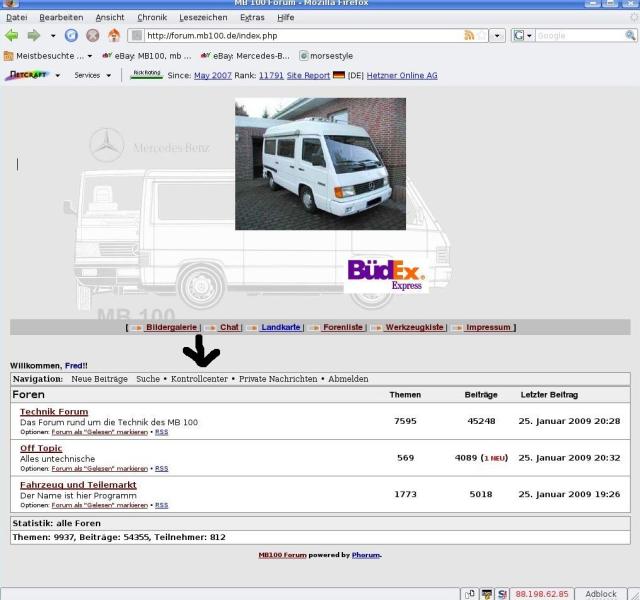Click the Risk Rating indicator bar
The width and height of the screenshot is (640, 600).
[x=147, y=75]
